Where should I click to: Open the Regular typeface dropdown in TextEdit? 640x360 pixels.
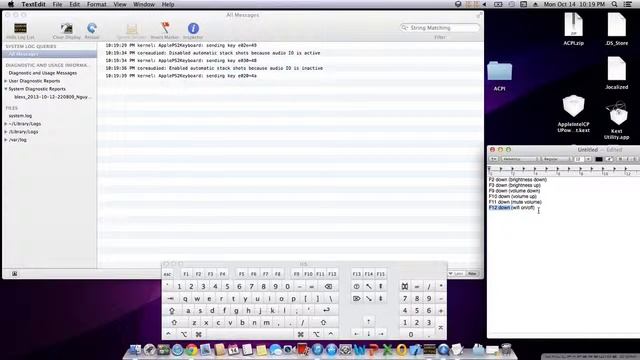click(557, 159)
